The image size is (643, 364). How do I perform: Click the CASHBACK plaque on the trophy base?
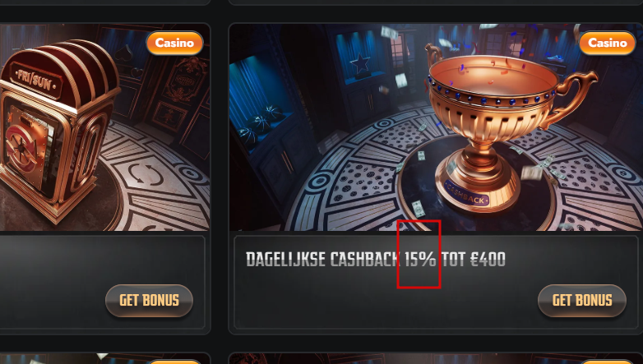[466, 194]
